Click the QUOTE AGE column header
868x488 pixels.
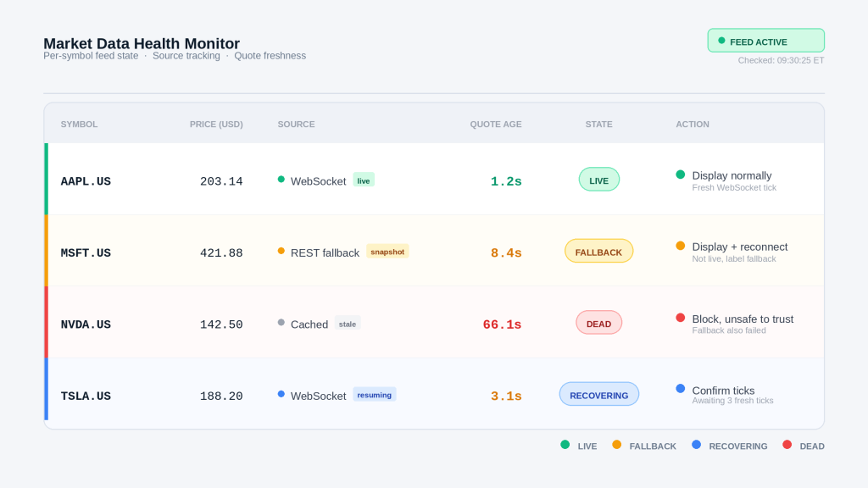pyautogui.click(x=496, y=125)
